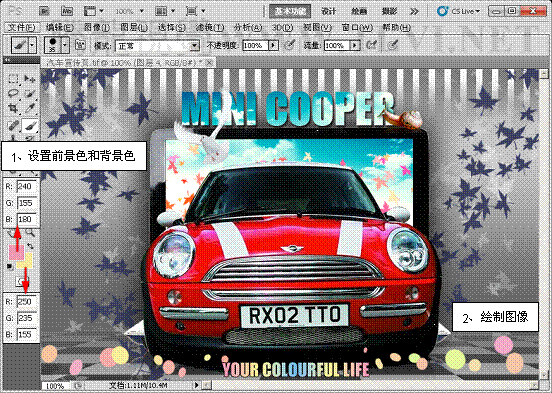This screenshot has height=393, width=552.
Task: Toggle Quick Mask mode button
Action: pos(21,281)
